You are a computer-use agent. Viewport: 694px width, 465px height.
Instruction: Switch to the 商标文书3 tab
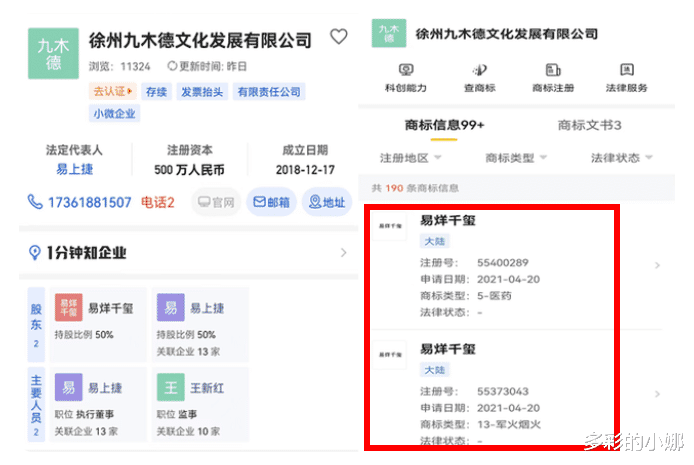tap(590, 125)
